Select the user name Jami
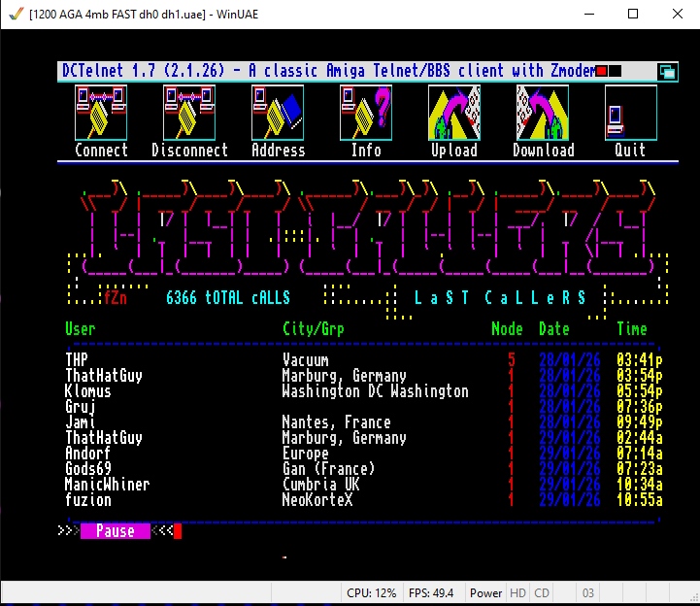The image size is (700, 606). [x=81, y=422]
